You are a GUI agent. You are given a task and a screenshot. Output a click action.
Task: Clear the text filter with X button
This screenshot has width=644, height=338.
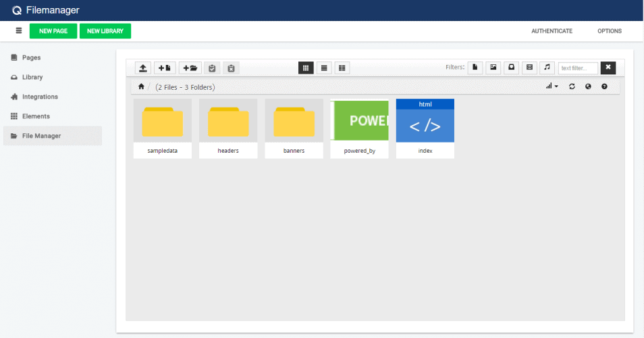click(x=608, y=68)
